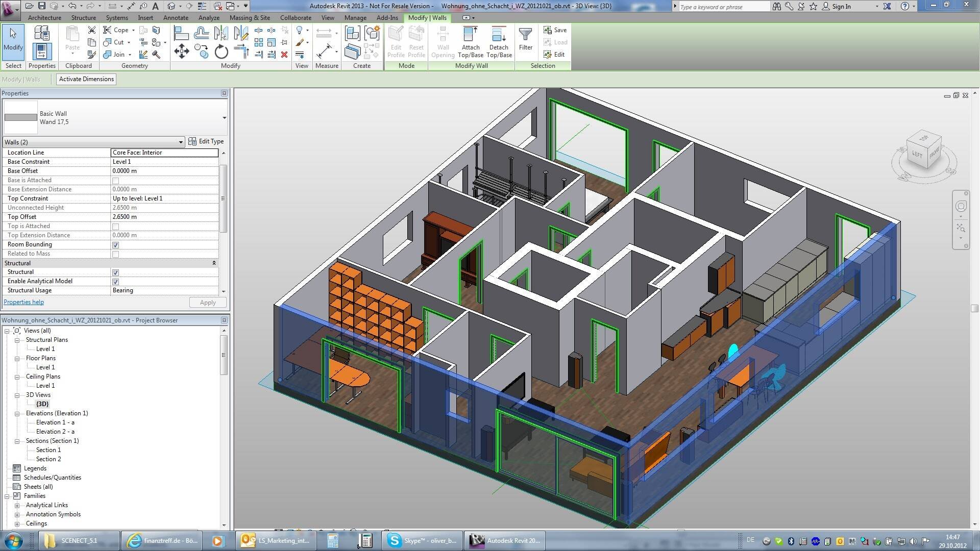Toggle the Structural checkbox in Properties
Image resolution: width=980 pixels, height=551 pixels.
pyautogui.click(x=115, y=272)
